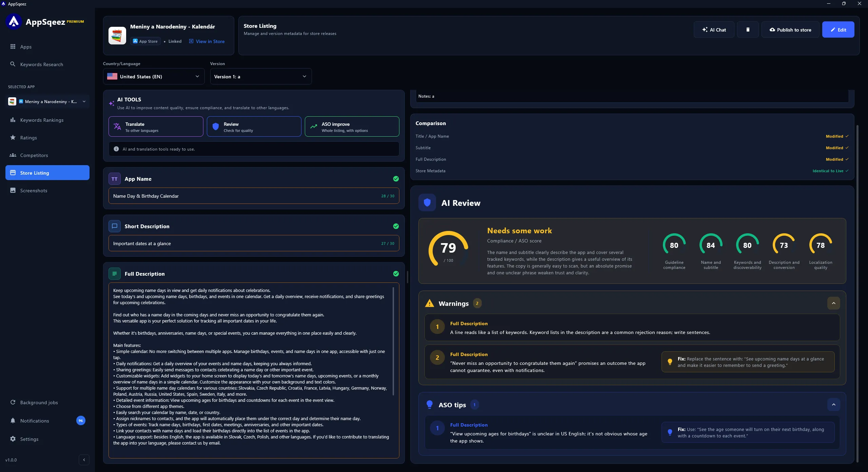Open Notifications with 96 badge
Viewport: 868px width, 472px height.
[x=47, y=421]
